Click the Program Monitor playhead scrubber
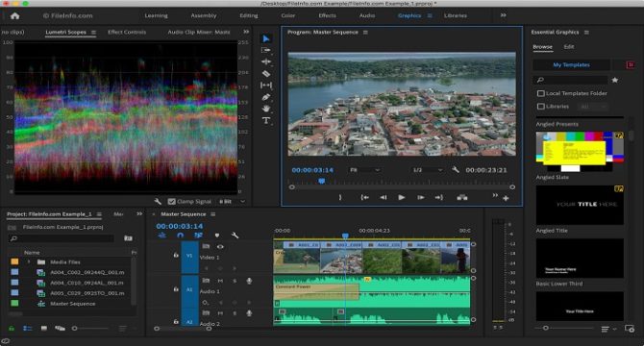This screenshot has height=346, width=644. click(x=322, y=181)
